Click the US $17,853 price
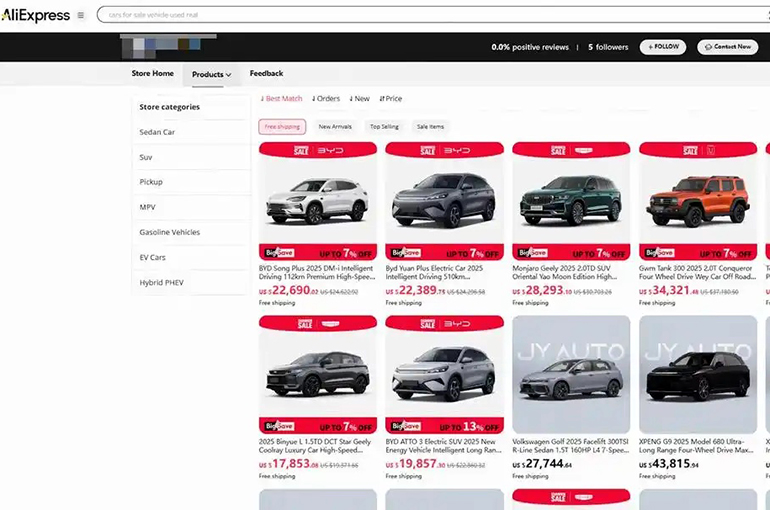 (289, 464)
